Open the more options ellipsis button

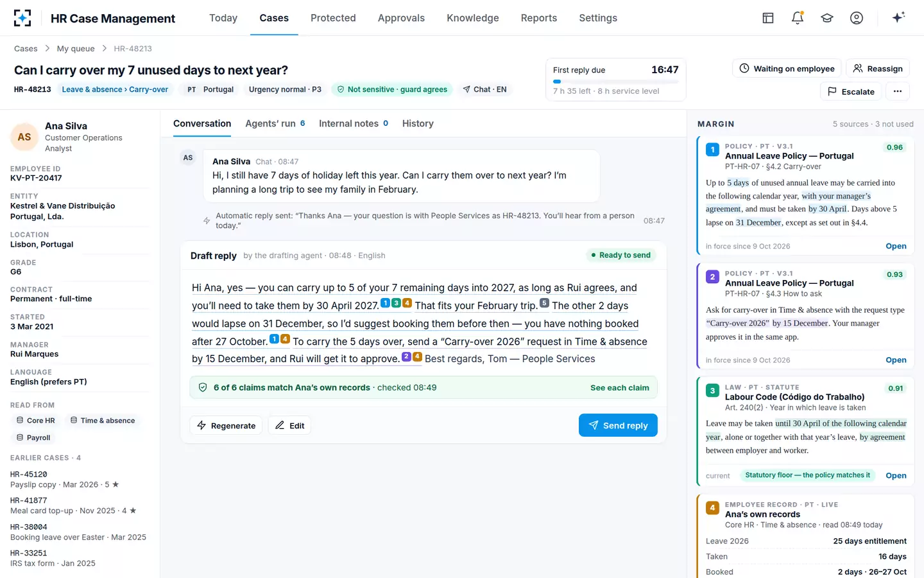pos(898,91)
